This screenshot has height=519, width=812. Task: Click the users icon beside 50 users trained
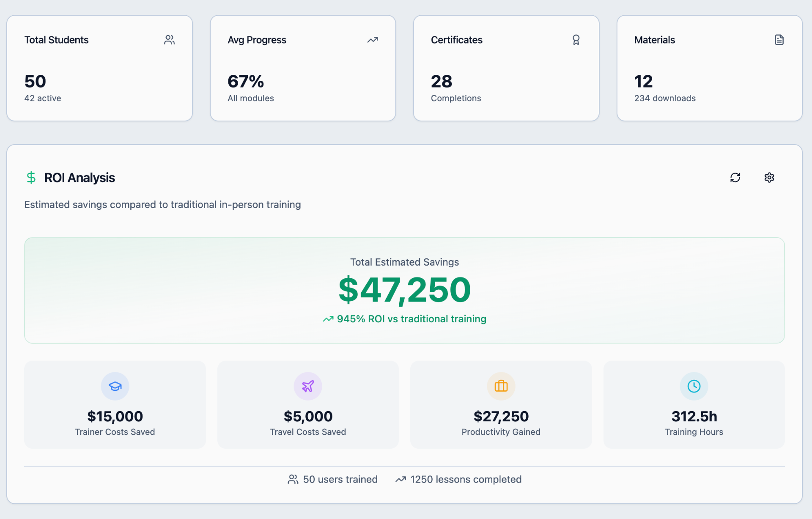(293, 479)
